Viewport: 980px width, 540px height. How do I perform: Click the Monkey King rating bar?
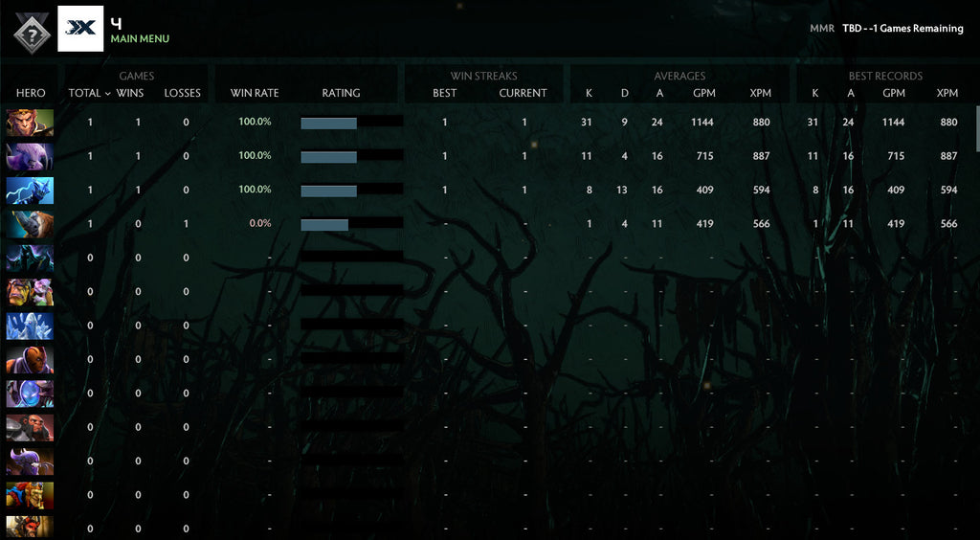pyautogui.click(x=350, y=123)
